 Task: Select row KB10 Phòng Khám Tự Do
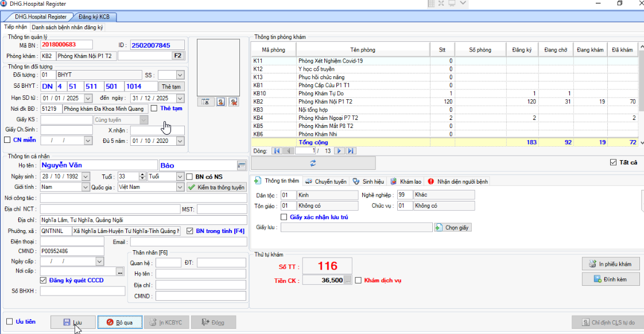445,94
